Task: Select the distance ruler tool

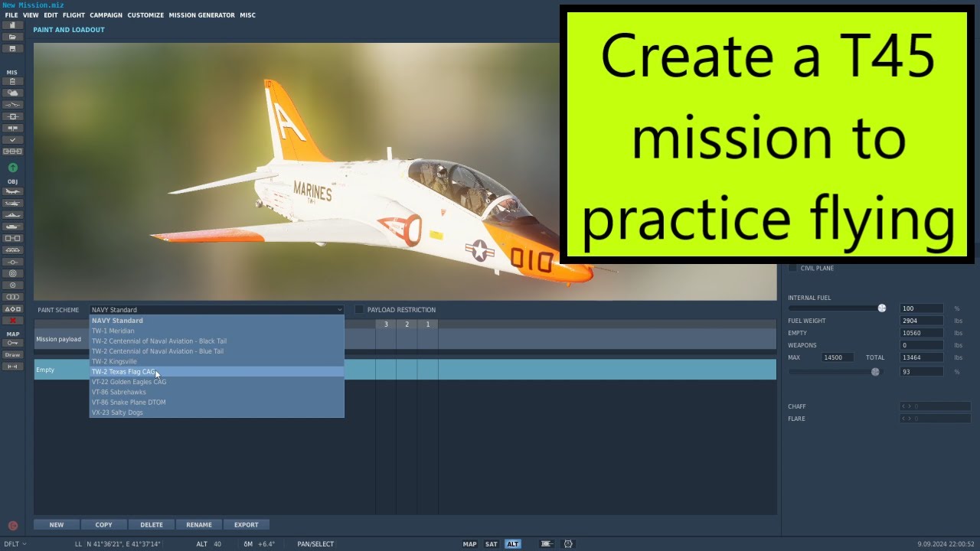Action: [12, 367]
